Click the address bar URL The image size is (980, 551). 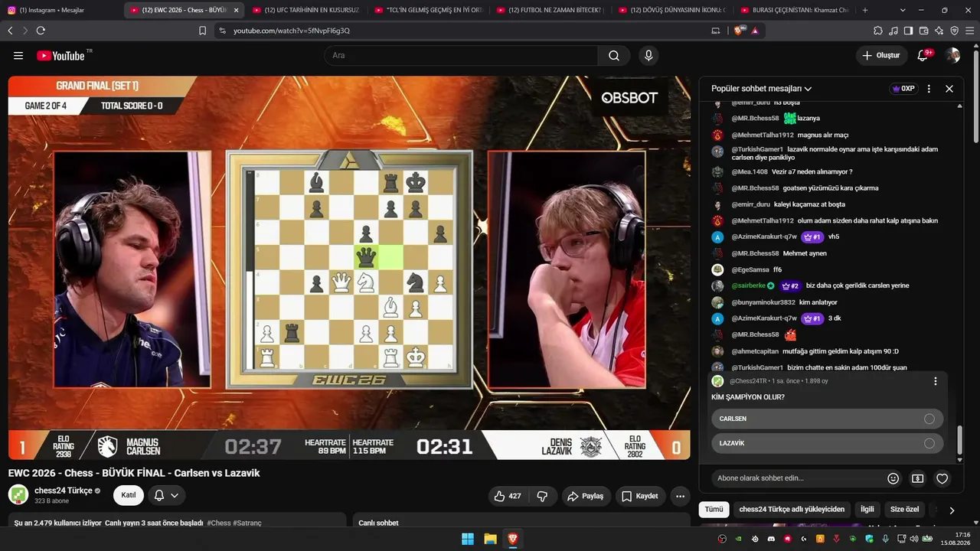(292, 31)
